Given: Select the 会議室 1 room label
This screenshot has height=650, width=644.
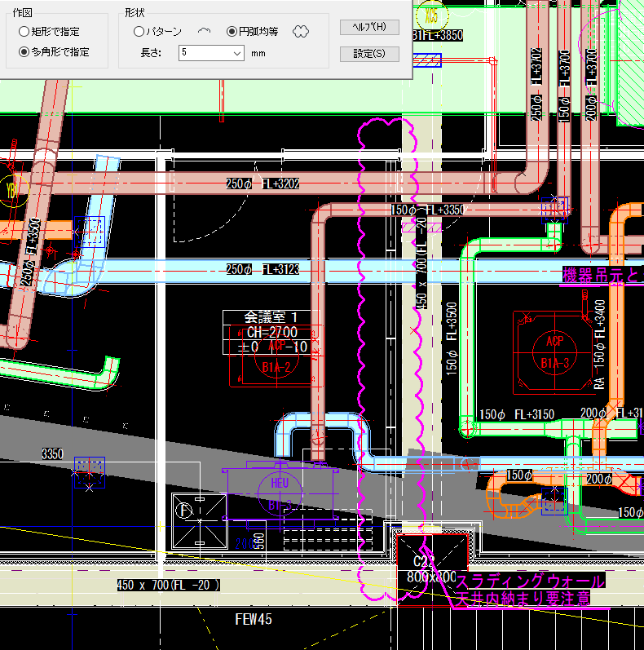Looking at the screenshot, I should [271, 316].
